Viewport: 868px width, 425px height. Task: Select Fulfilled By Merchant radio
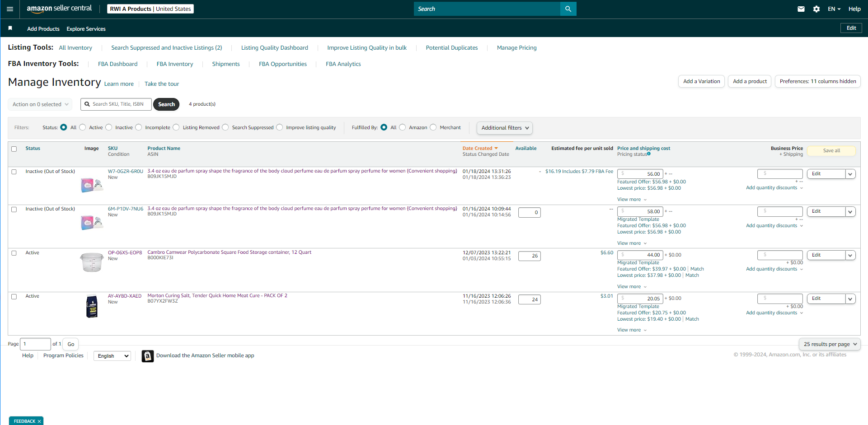pos(433,127)
